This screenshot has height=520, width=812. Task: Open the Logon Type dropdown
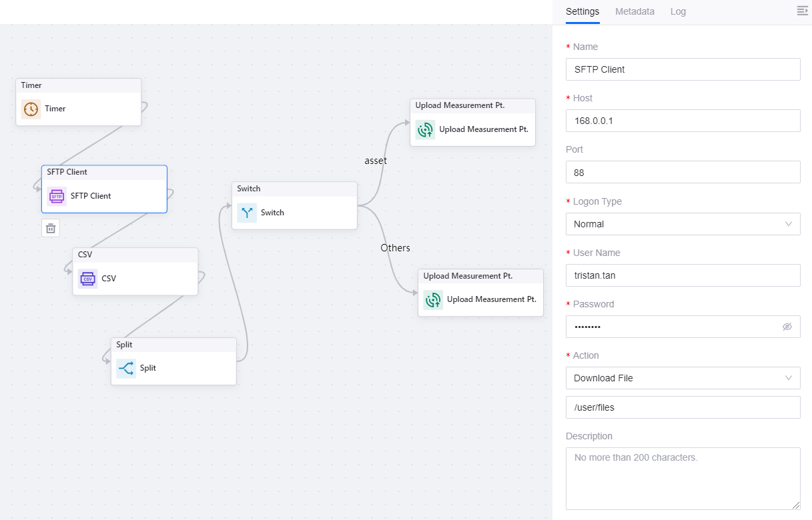coord(683,224)
